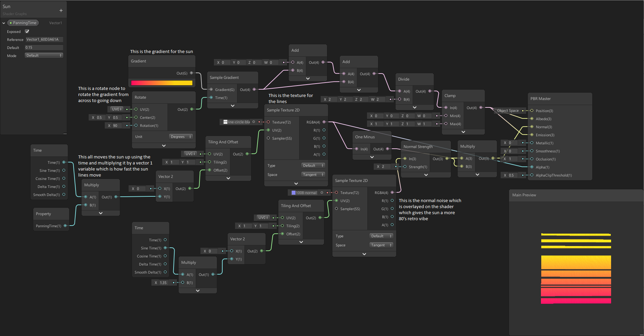Click the Out(4) port of the Clamp node
644x336 pixels.
[481, 108]
